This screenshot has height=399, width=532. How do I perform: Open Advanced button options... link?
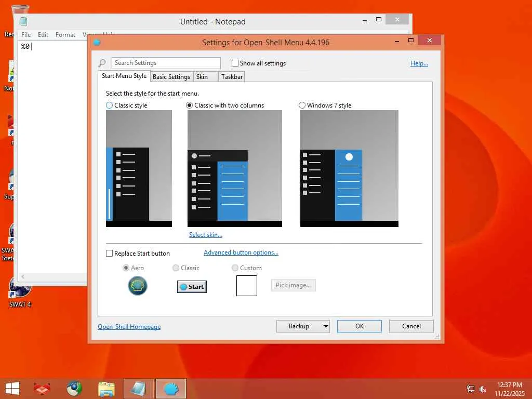point(241,252)
